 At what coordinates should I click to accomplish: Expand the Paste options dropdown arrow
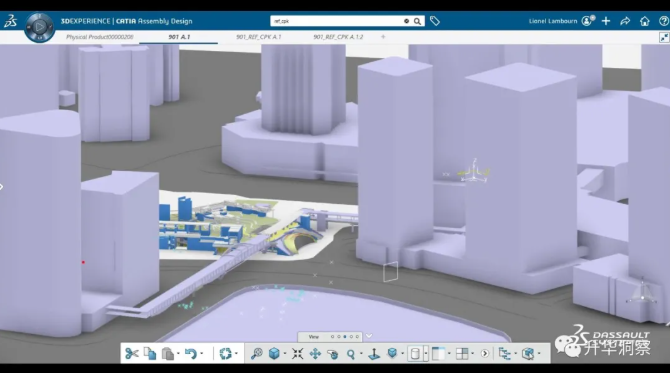pyautogui.click(x=179, y=354)
